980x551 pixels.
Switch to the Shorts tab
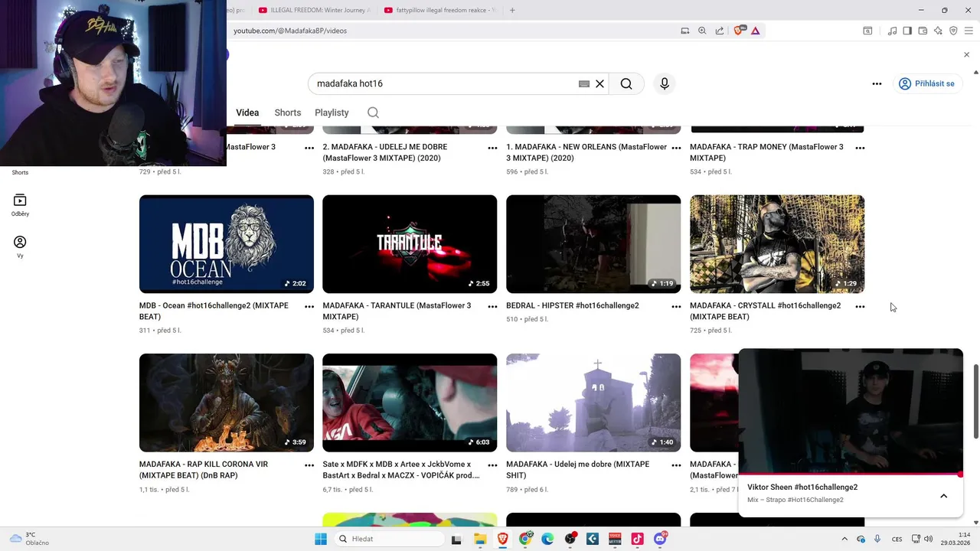pos(288,112)
